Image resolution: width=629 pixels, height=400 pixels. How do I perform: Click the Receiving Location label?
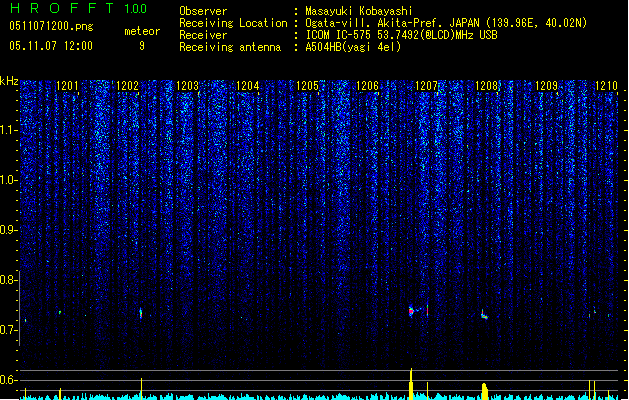(233, 23)
